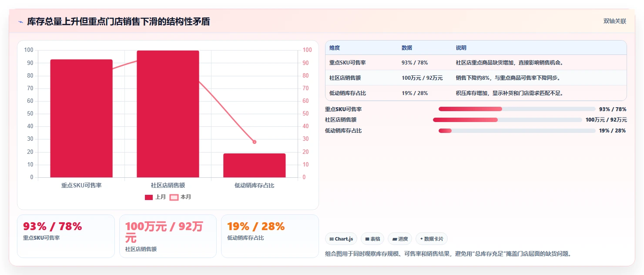The width and height of the screenshot is (644, 275).
Task: Click the 社区店销售额 progress bar
Action: pyautogui.click(x=507, y=120)
